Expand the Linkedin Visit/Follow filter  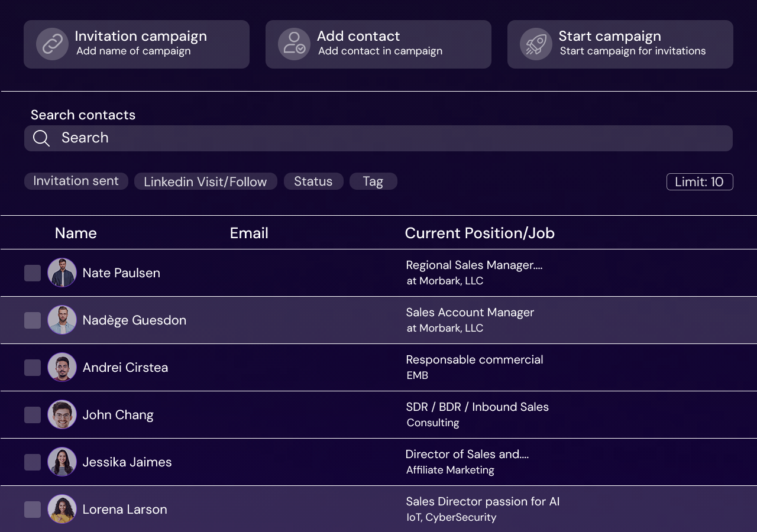coord(205,181)
